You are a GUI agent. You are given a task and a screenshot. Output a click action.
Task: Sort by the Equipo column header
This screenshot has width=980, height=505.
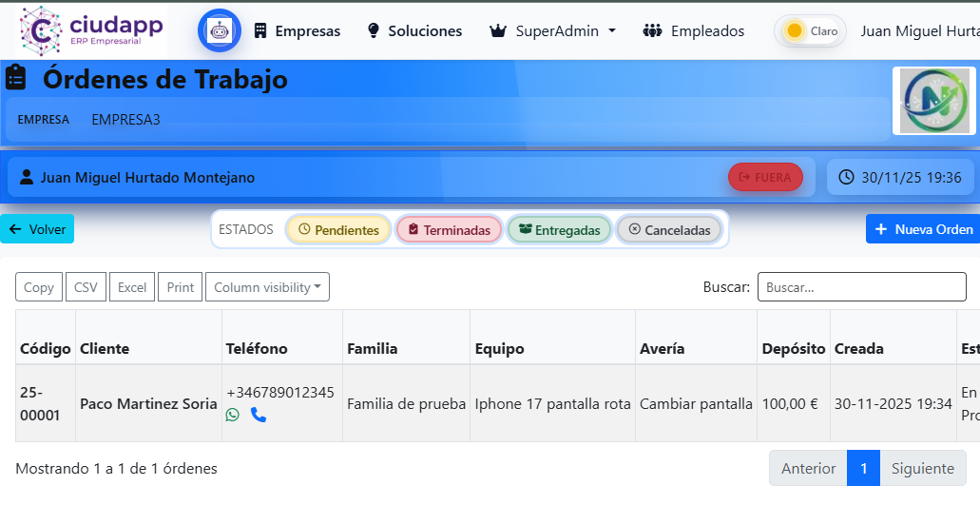[552, 337]
